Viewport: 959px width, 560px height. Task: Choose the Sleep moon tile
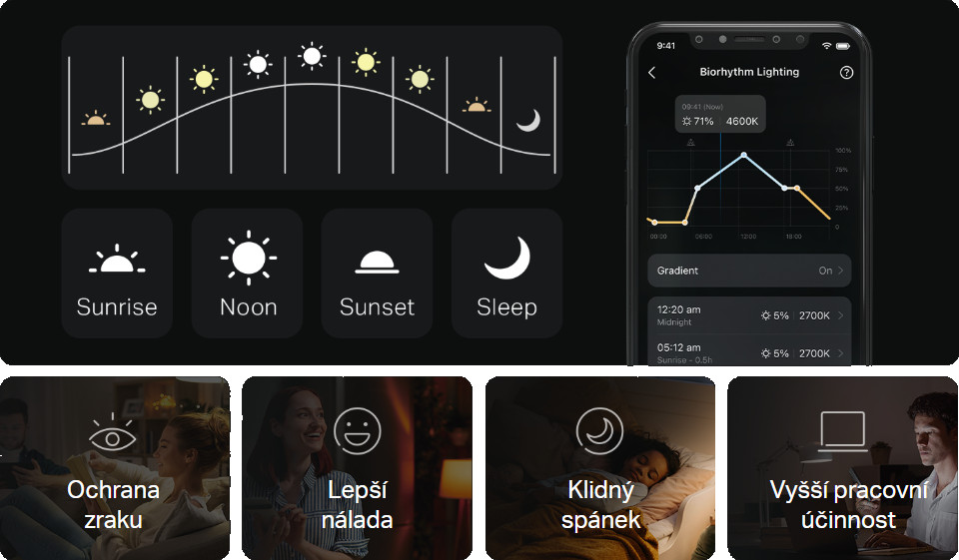tap(507, 274)
